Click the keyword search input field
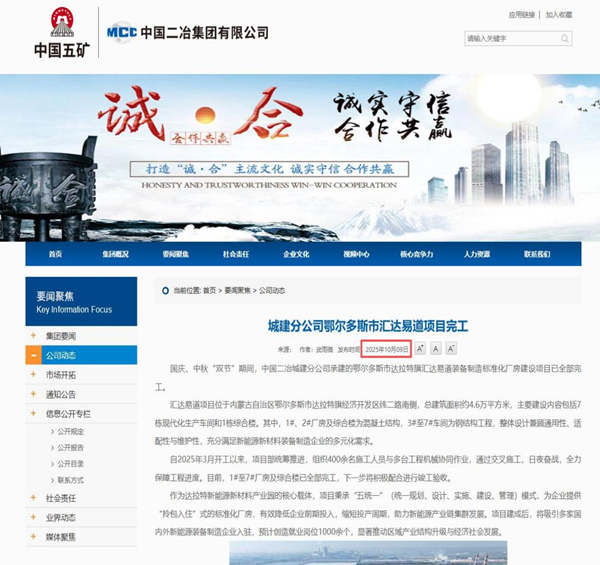This screenshot has height=565, width=600. [x=510, y=39]
